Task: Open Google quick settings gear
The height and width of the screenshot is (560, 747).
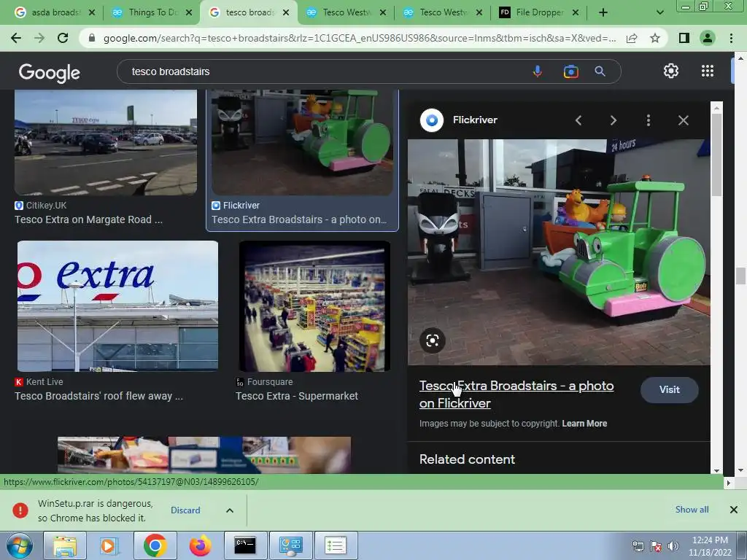Action: point(671,71)
